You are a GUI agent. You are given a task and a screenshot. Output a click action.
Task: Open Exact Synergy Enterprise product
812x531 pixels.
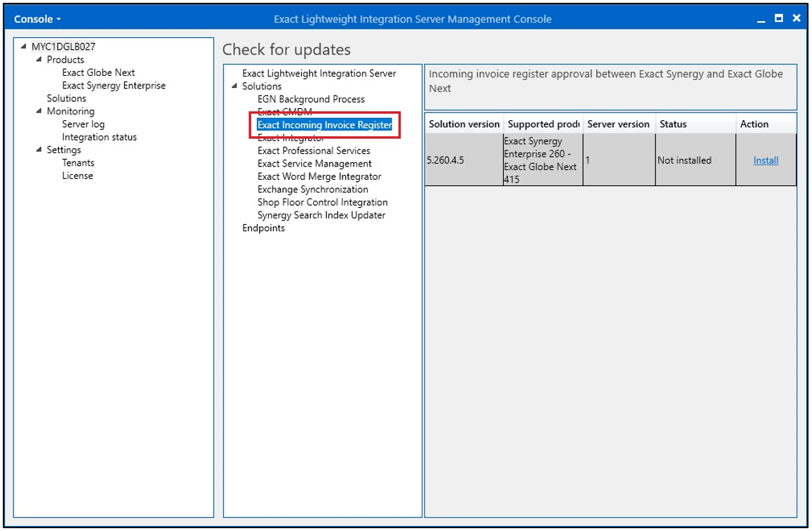(114, 86)
